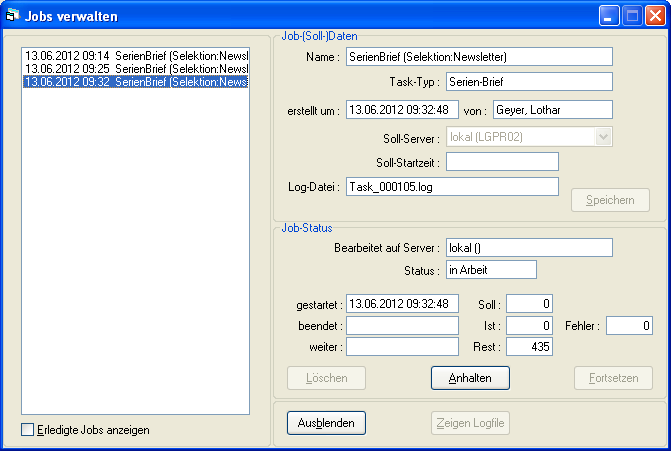This screenshot has height=451, width=671.
Task: Click the Speichern button
Action: point(610,200)
